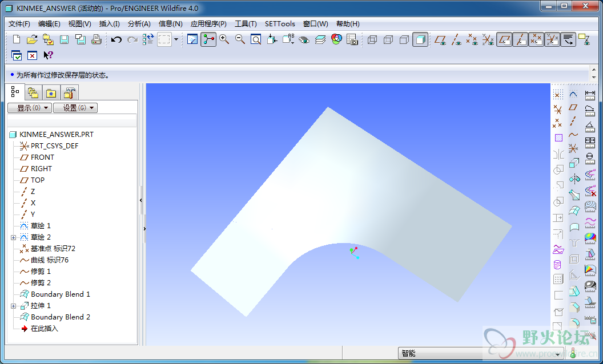Click the Set Working Directory icon
This screenshot has height=364, width=603.
pos(48,39)
